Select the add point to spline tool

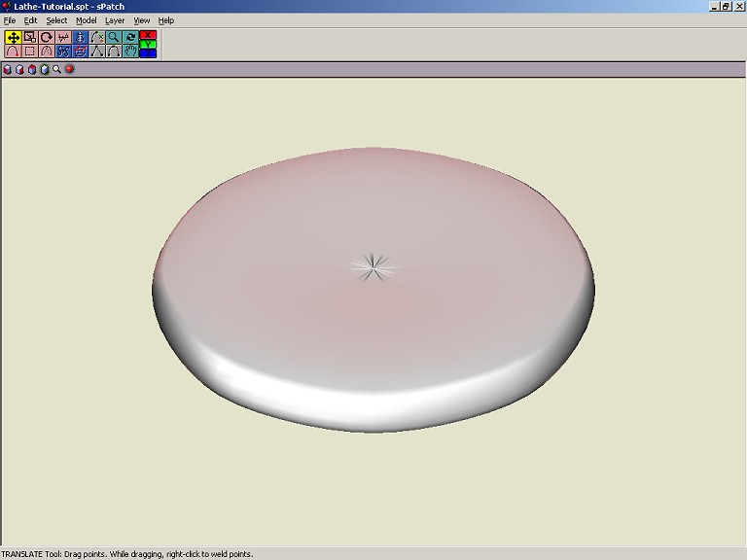pyautogui.click(x=97, y=37)
